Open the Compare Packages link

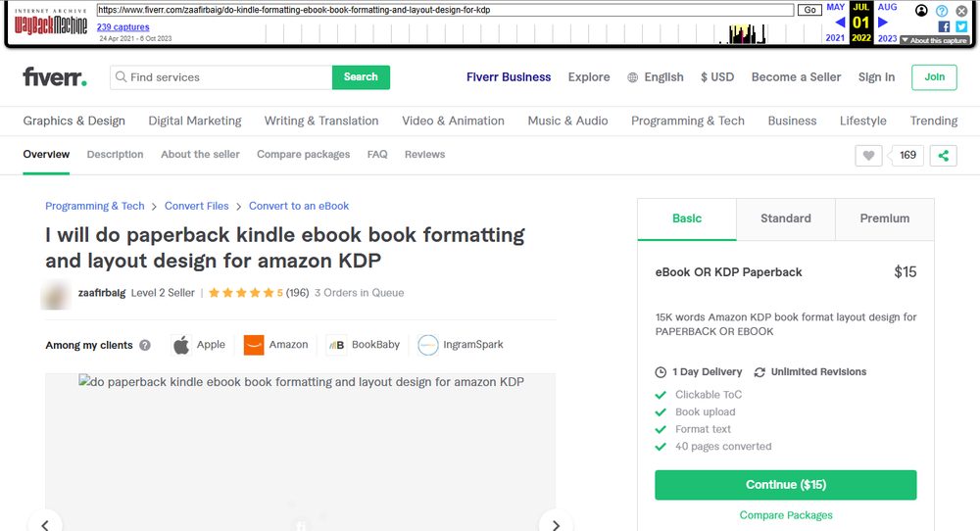pyautogui.click(x=786, y=515)
